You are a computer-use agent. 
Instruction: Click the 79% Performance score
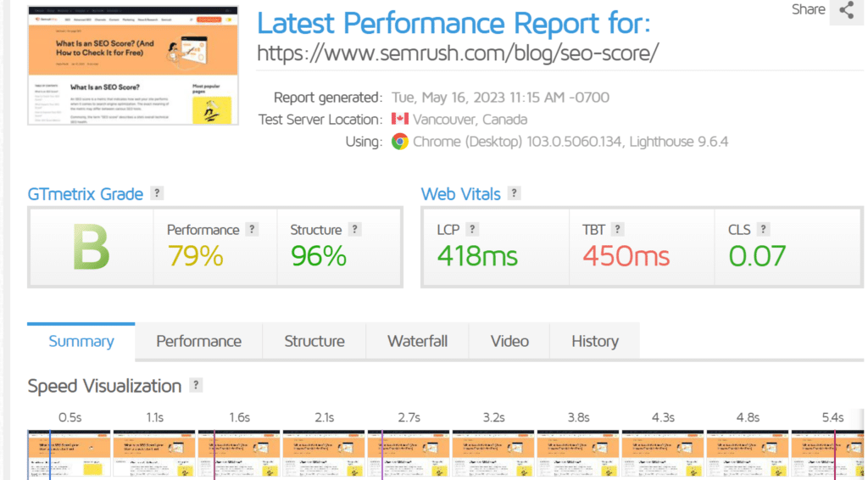click(196, 256)
